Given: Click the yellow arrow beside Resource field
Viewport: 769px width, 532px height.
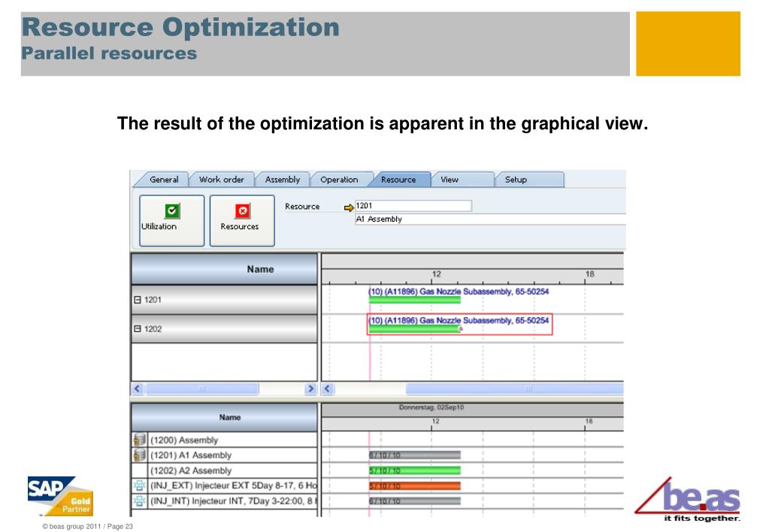Looking at the screenshot, I should [x=348, y=207].
